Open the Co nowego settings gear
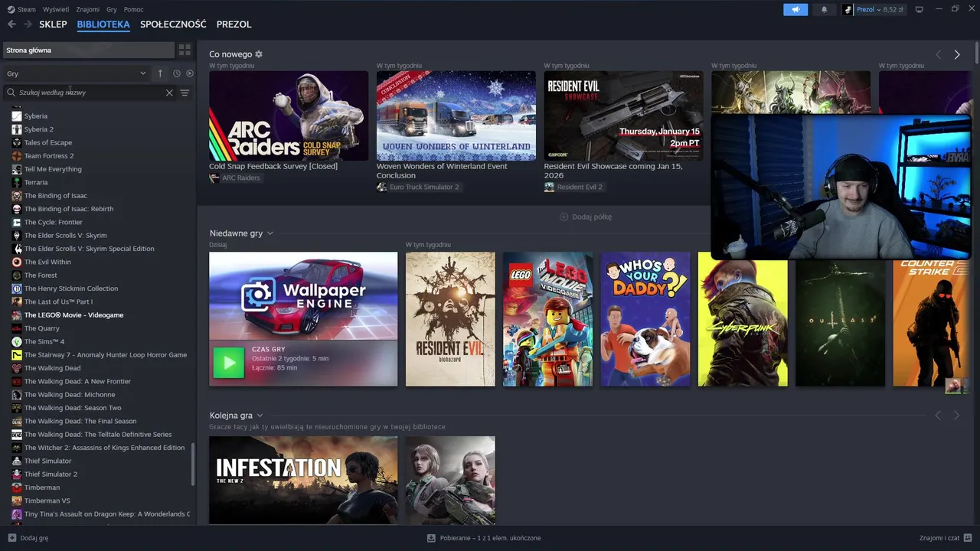980x551 pixels. [x=259, y=54]
